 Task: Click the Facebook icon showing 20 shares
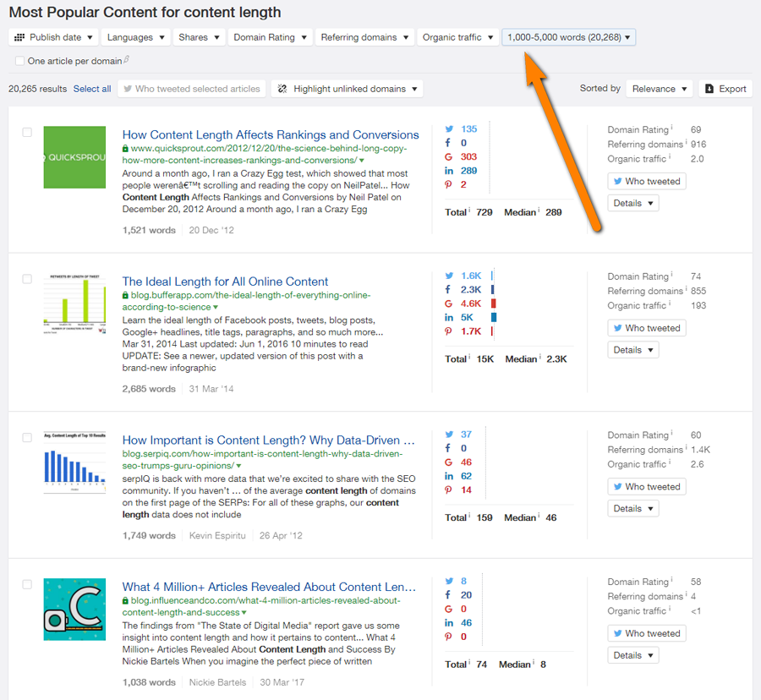[448, 594]
